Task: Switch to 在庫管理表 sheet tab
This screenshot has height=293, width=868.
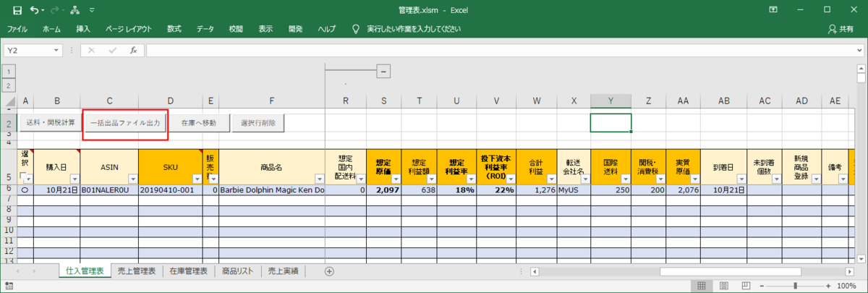Action: click(189, 271)
